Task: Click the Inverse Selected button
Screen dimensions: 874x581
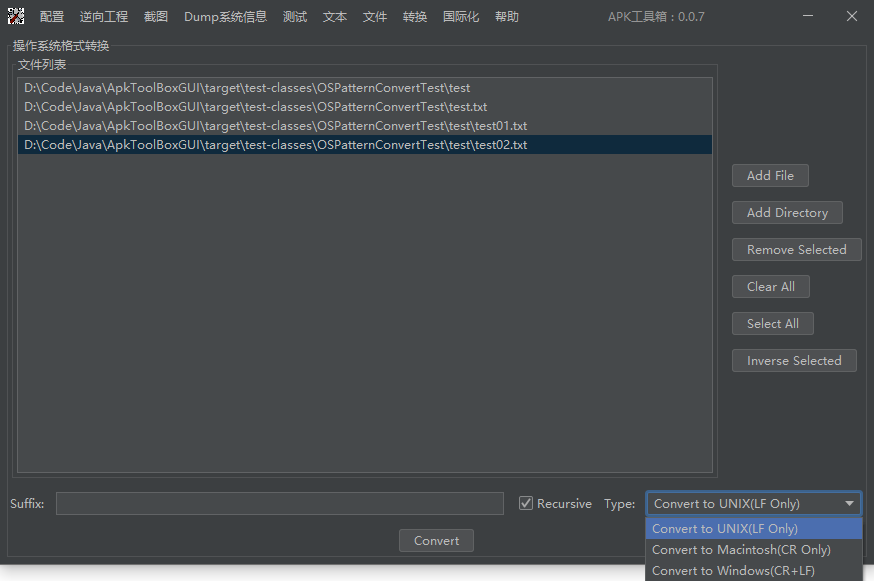Action: click(x=794, y=361)
